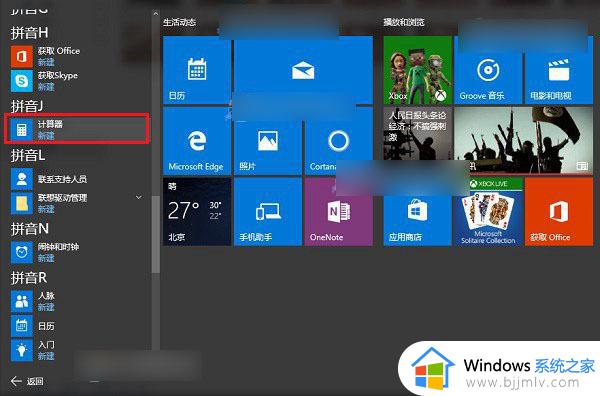The image size is (600, 396).
Task: Click the app list scrollbar thumb
Action: point(155,235)
